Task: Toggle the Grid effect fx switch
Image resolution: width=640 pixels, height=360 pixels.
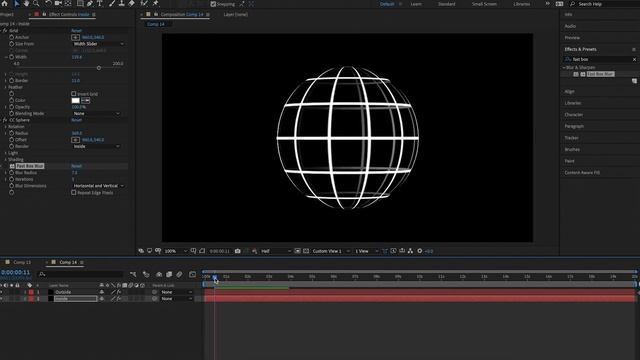Action: [5, 31]
